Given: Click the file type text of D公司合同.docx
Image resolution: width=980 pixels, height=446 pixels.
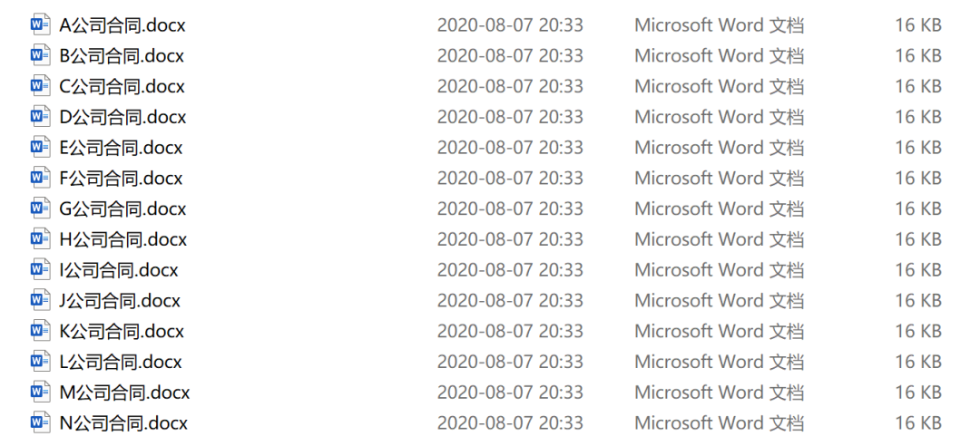Looking at the screenshot, I should pyautogui.click(x=720, y=117).
